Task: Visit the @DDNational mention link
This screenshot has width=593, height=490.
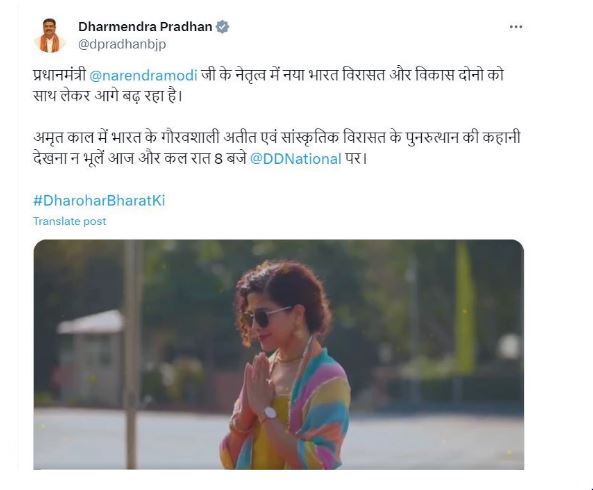Action: [296, 159]
